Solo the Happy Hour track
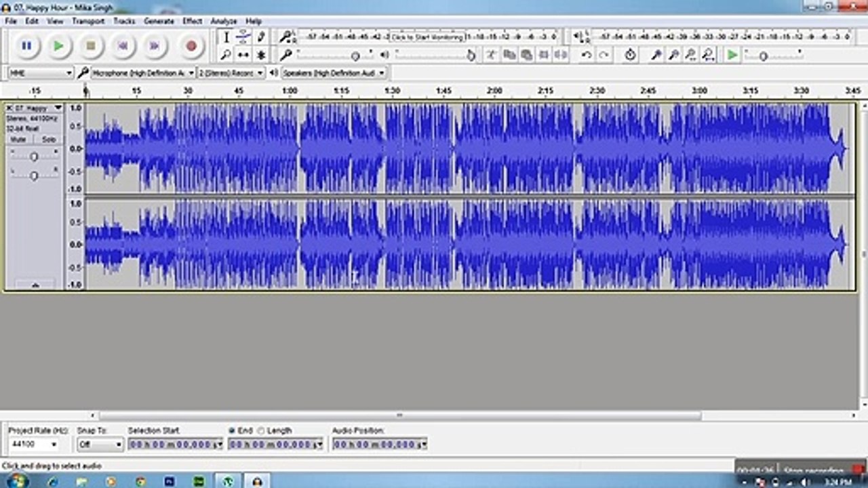Image resolution: width=868 pixels, height=488 pixels. (x=48, y=139)
